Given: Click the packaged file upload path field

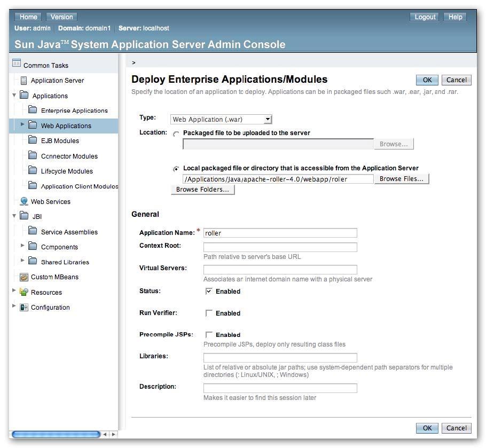Looking at the screenshot, I should 278,144.
